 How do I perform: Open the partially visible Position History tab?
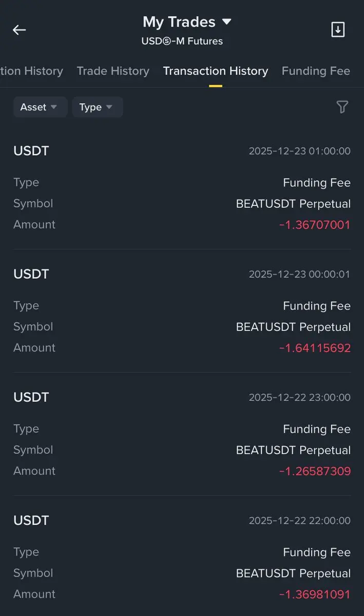pos(31,71)
